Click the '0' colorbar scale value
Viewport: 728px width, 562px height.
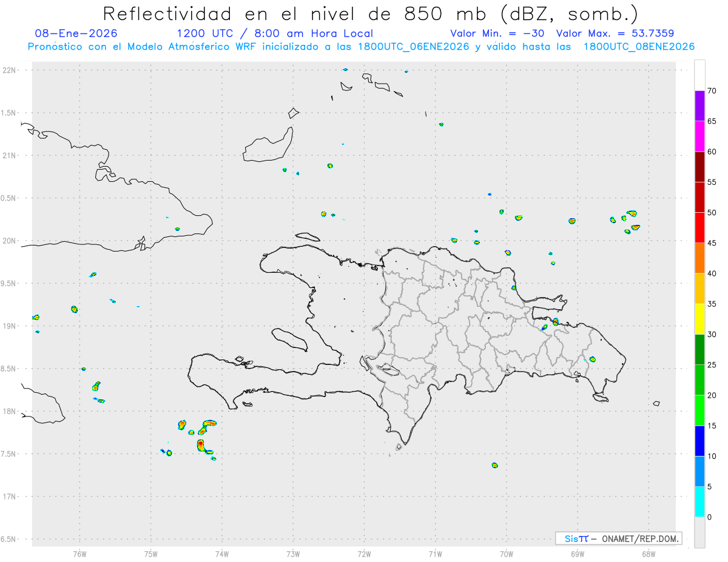click(709, 517)
